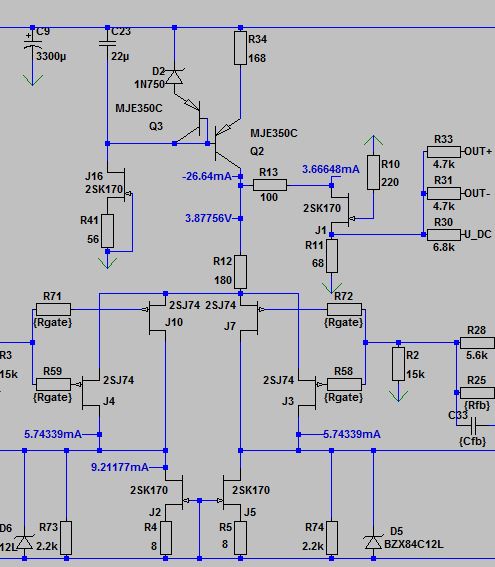Click resistor R30 near U_DC
The image size is (495, 567).
(444, 235)
